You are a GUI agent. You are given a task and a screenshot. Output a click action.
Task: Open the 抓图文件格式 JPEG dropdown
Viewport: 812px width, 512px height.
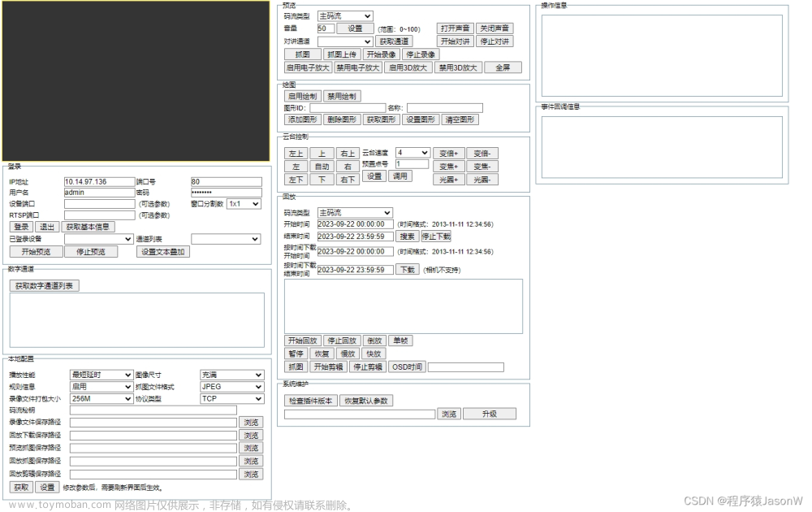coord(232,387)
